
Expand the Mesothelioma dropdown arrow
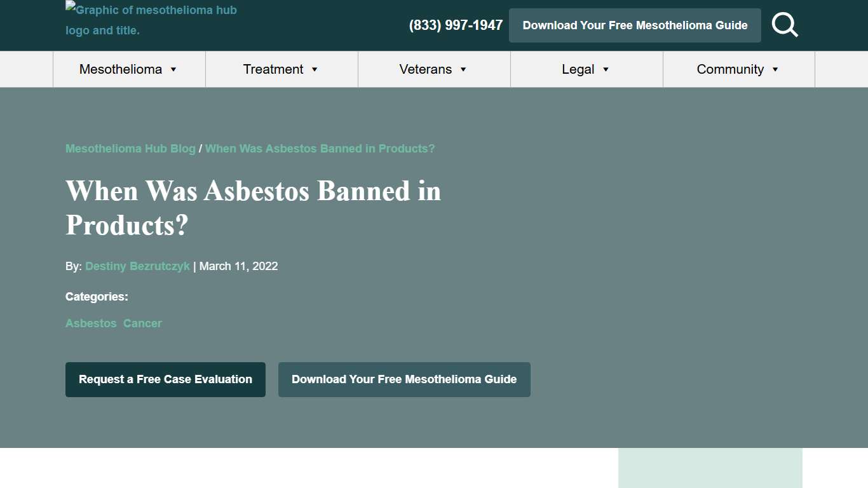coord(172,70)
